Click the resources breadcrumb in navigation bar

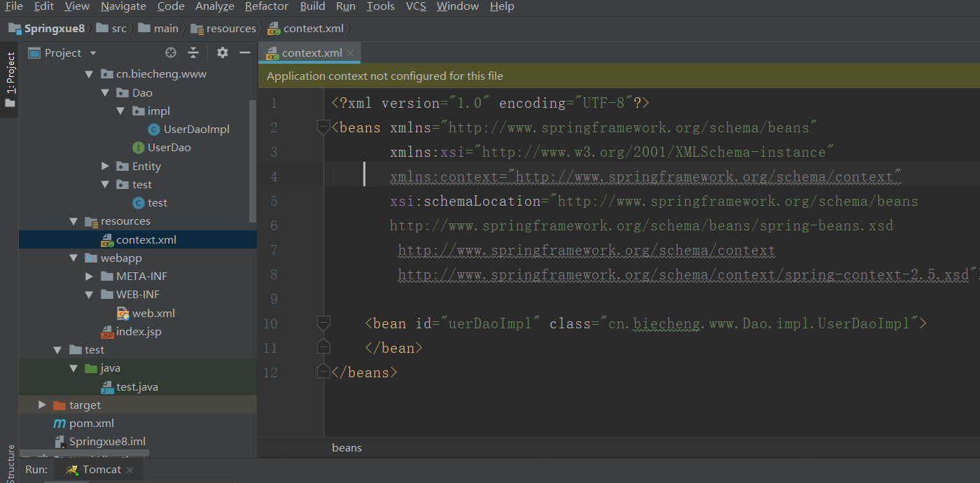(x=223, y=28)
